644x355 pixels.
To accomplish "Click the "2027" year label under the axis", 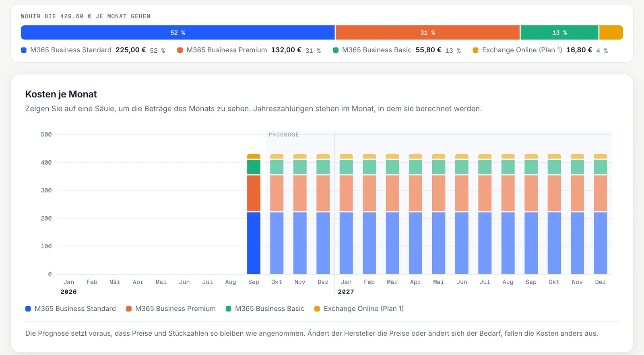I will pyautogui.click(x=346, y=292).
